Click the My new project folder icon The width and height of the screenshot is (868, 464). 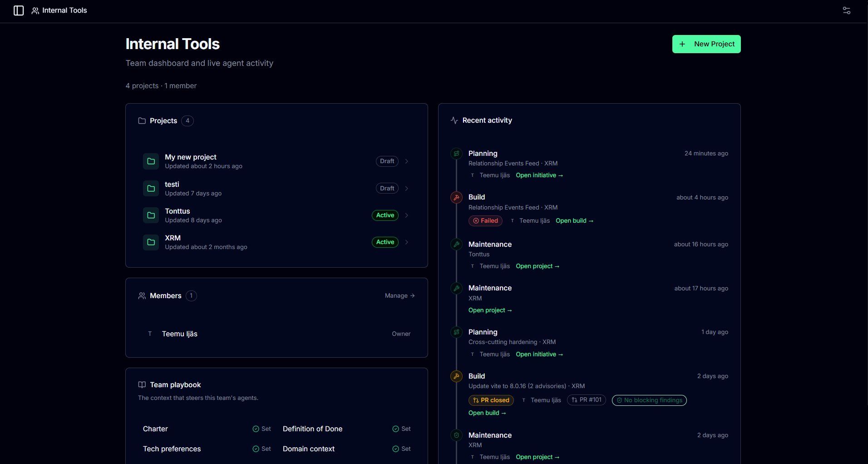151,161
